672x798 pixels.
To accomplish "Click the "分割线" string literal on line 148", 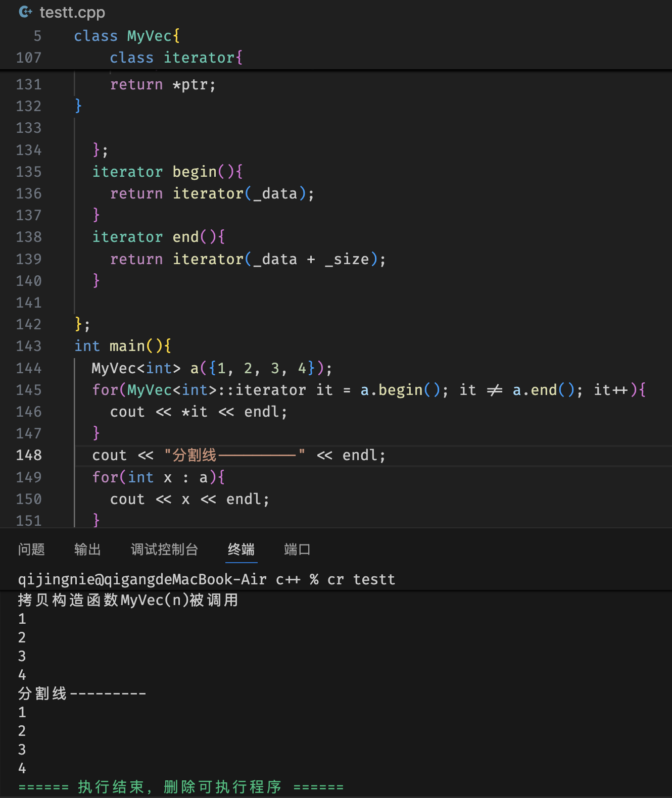I will tap(234, 455).
